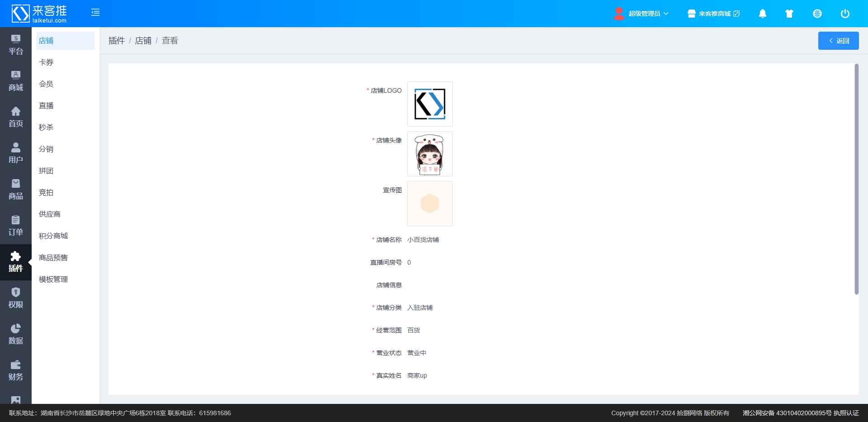Open the notifications bell
Screen dimensions: 868x422
[762, 14]
